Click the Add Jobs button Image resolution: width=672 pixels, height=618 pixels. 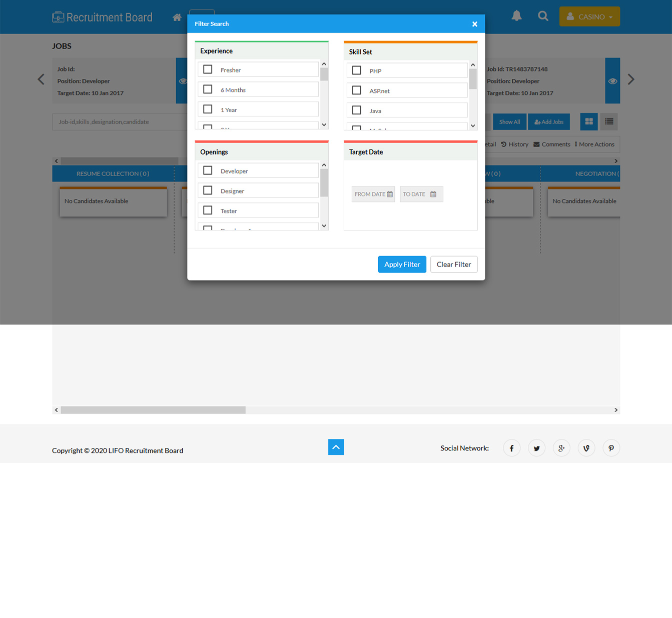point(549,122)
